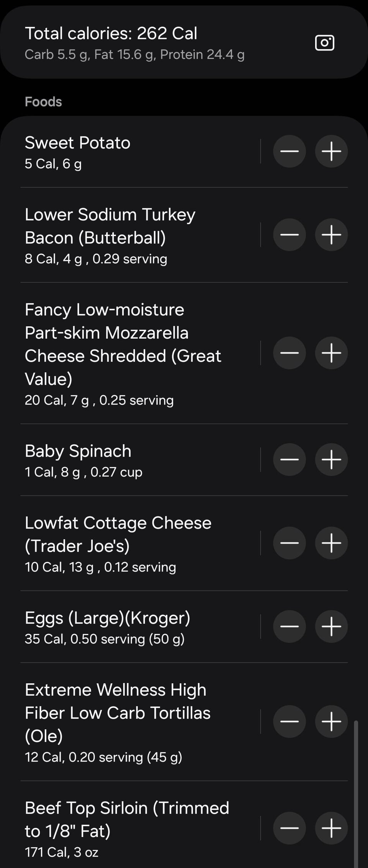Reduce Lower Sodium Turkey Bacon amount
368x868 pixels.
coord(289,234)
